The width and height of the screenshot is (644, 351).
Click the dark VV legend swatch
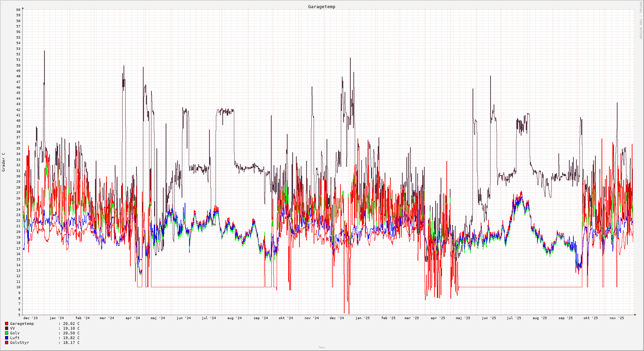(x=6, y=328)
